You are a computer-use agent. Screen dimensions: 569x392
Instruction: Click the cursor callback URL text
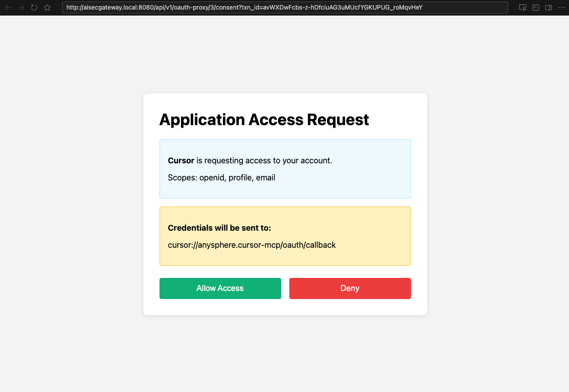[252, 245]
